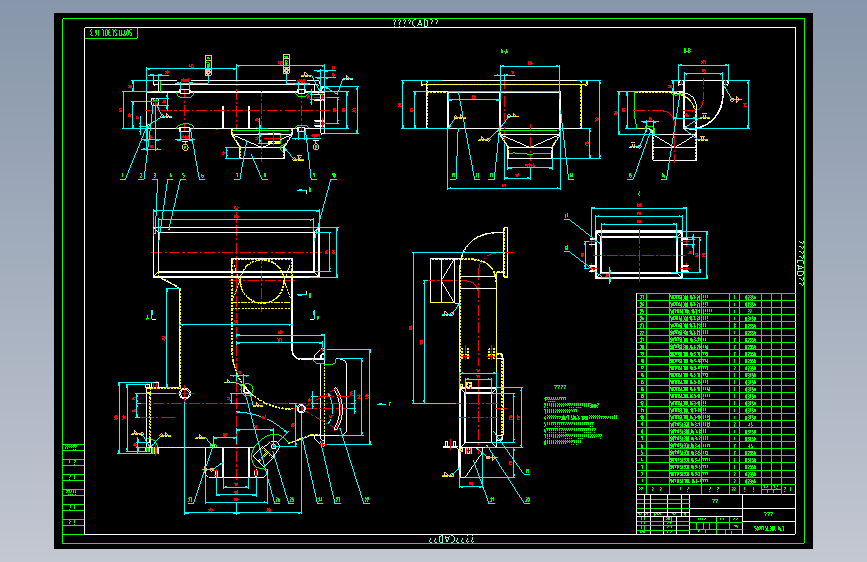Click the drawing number cell in title block
This screenshot has width=867, height=562.
click(769, 528)
